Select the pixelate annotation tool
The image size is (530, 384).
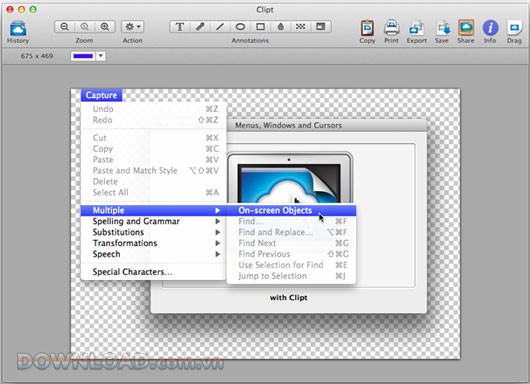click(300, 27)
